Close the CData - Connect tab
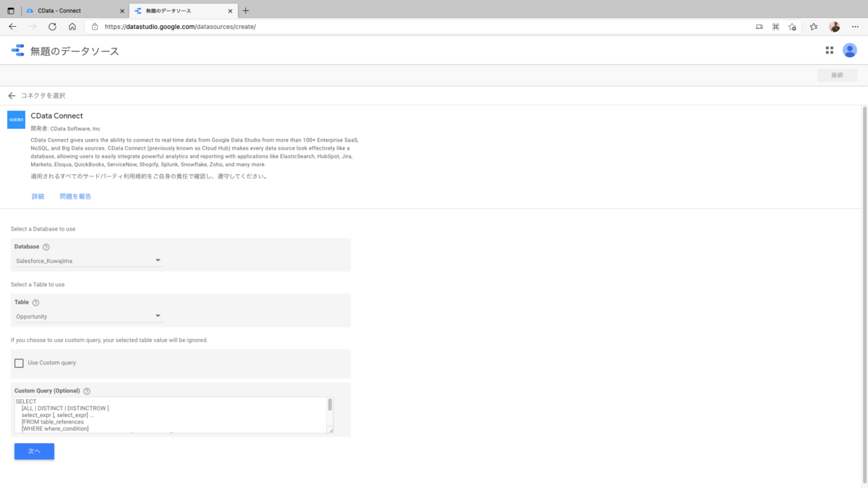The height and width of the screenshot is (488, 868). pyautogui.click(x=122, y=11)
